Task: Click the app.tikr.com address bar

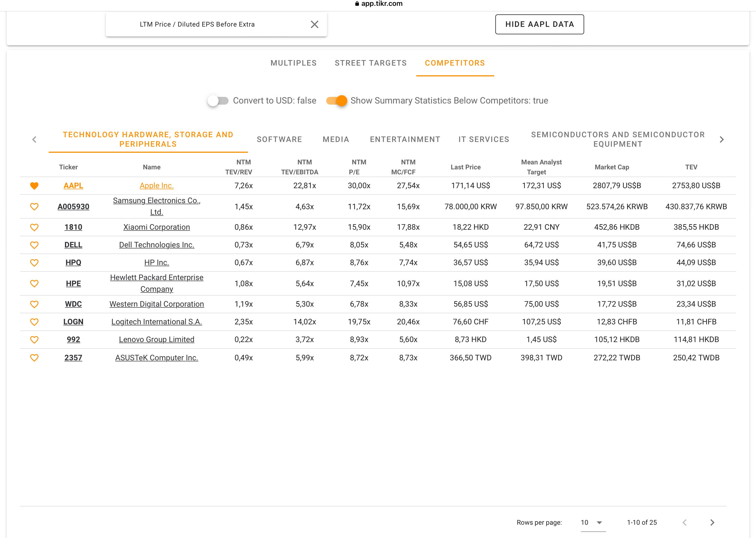Action: [379, 4]
